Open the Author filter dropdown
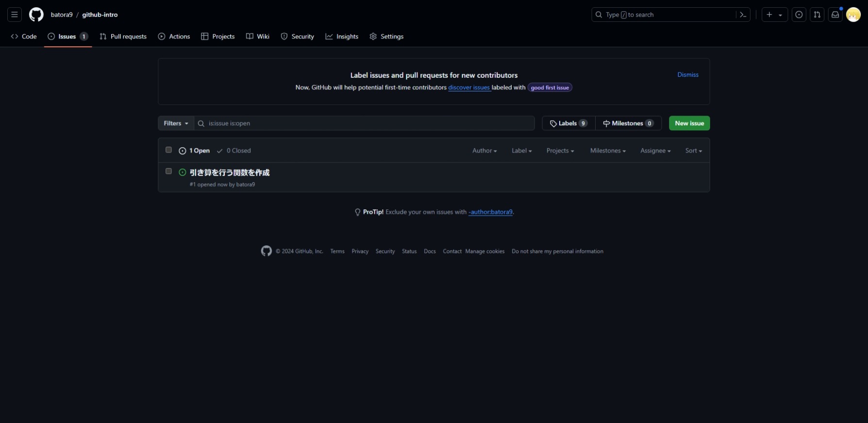This screenshot has width=868, height=423. click(484, 151)
